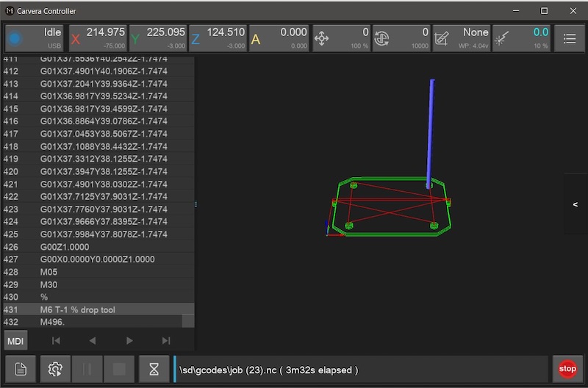Select line 416 G01X36.8864Y39.0786Z-1.7474
This screenshot has height=388, width=588.
tap(98, 121)
